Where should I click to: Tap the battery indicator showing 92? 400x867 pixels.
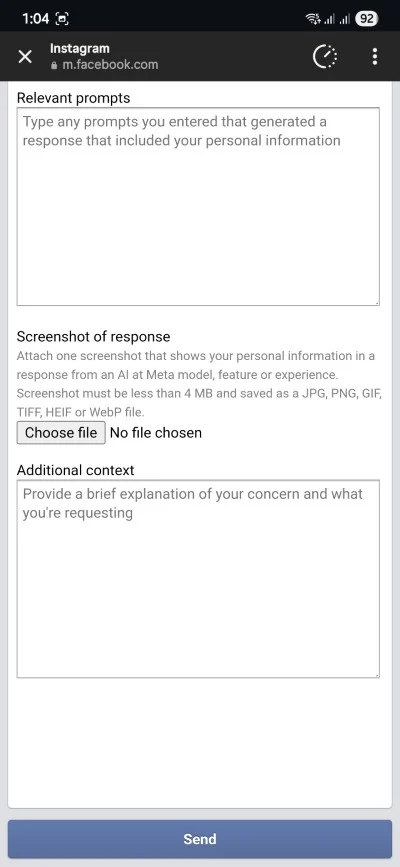click(x=366, y=19)
